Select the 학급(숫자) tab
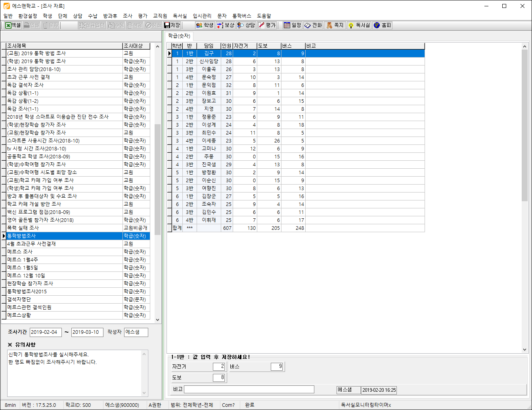532x410 pixels. click(x=179, y=36)
